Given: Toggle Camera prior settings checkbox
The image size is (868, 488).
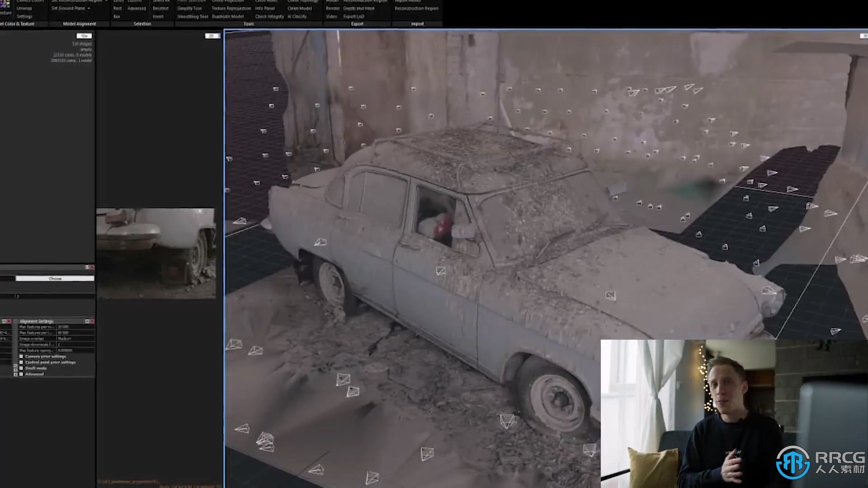Looking at the screenshot, I should [21, 357].
